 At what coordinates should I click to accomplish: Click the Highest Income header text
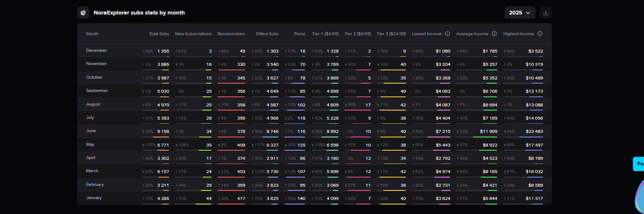519,34
